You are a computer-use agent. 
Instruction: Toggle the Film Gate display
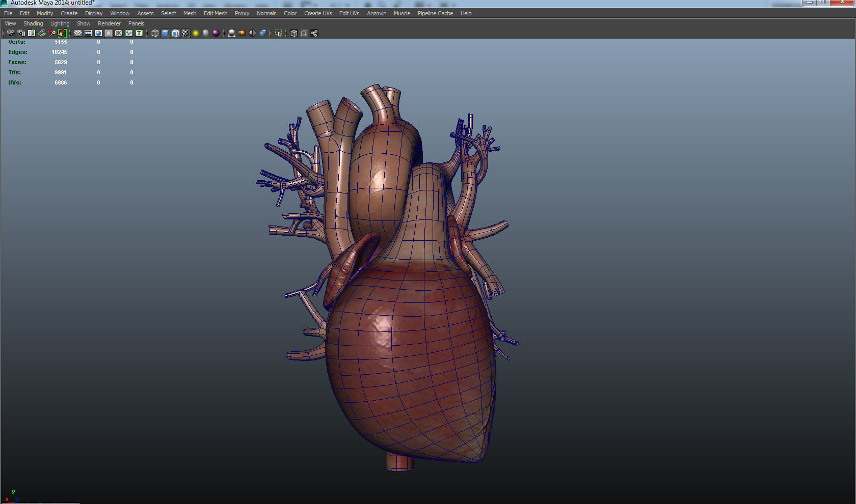[x=88, y=33]
